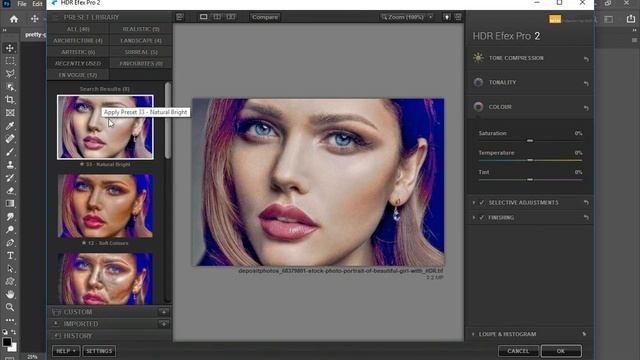Open the Help dropdown button
The image size is (640, 360).
[66, 351]
